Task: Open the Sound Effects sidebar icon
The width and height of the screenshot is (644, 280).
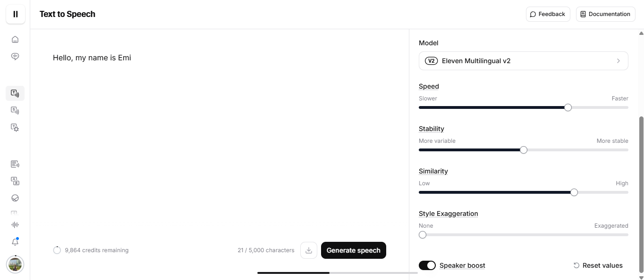Action: coord(15,127)
